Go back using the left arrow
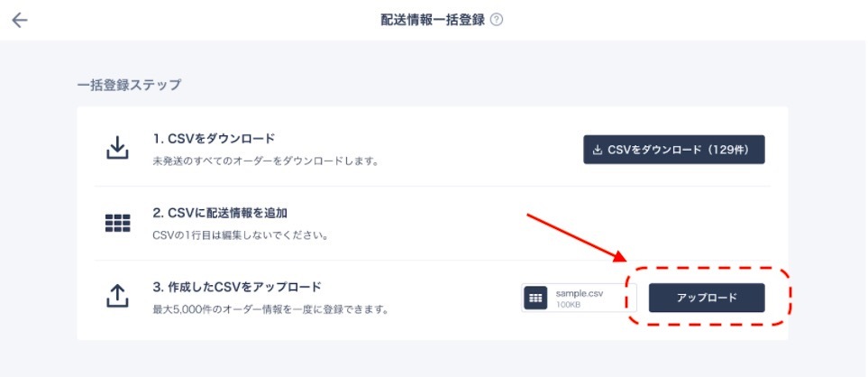The image size is (868, 377). tap(19, 21)
